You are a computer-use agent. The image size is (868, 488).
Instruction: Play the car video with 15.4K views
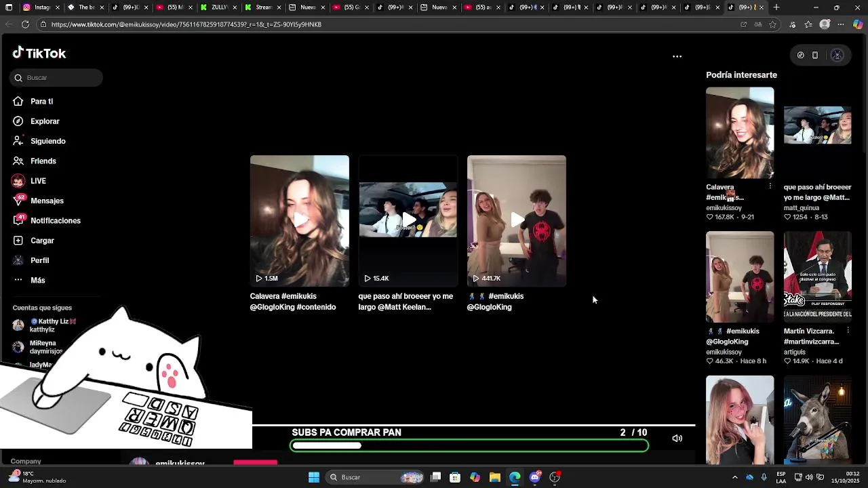(x=408, y=221)
